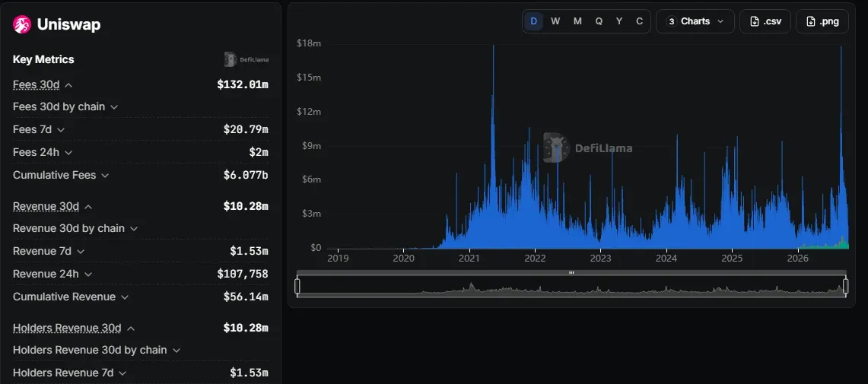The image size is (868, 384).
Task: Click the 2026 x-axis label
Action: pos(798,259)
